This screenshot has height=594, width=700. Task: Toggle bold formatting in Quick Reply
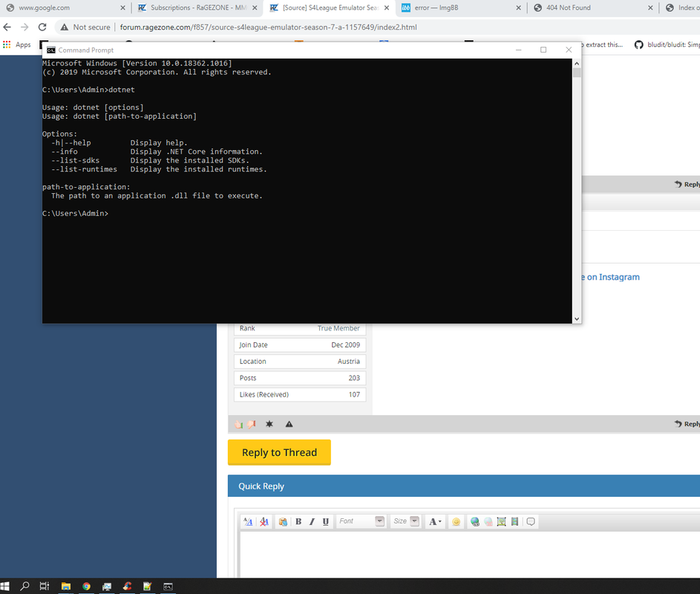pos(298,521)
